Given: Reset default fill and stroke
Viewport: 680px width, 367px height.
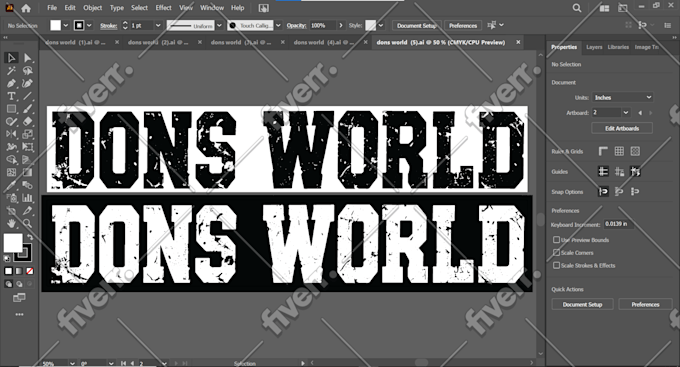Looking at the screenshot, I should click(7, 259).
